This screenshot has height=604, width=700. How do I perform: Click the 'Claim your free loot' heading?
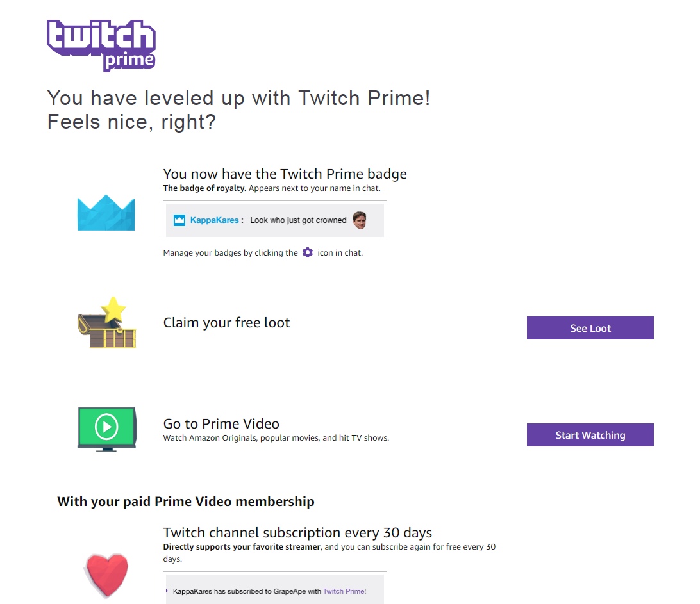pyautogui.click(x=226, y=323)
